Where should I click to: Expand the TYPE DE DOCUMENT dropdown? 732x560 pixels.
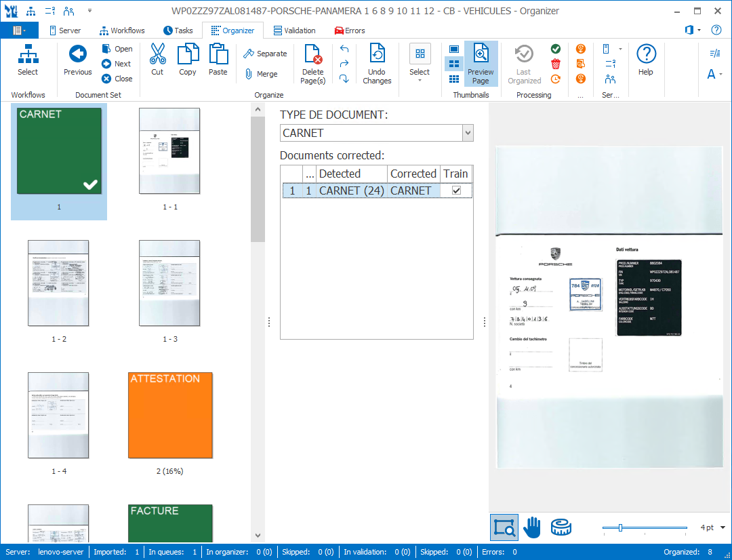pyautogui.click(x=468, y=133)
